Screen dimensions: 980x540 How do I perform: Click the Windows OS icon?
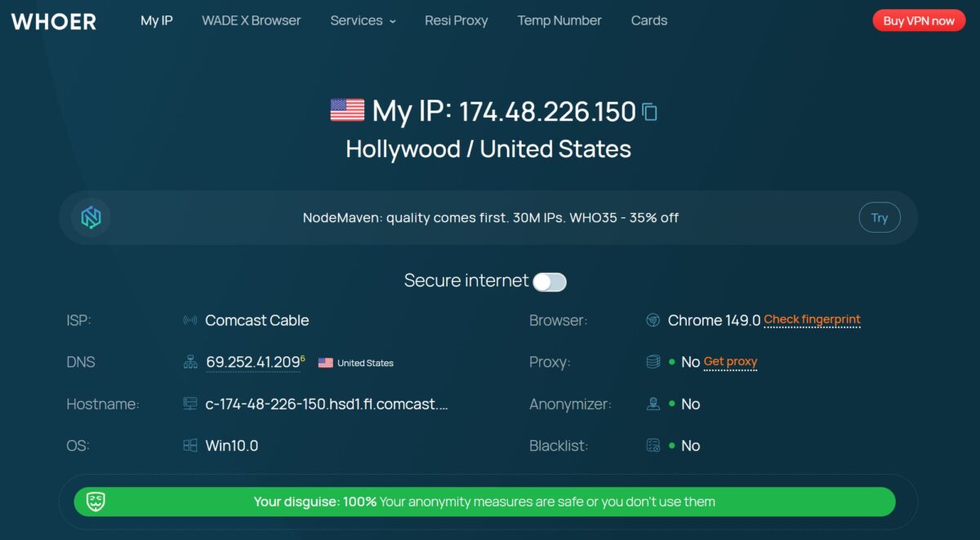190,445
